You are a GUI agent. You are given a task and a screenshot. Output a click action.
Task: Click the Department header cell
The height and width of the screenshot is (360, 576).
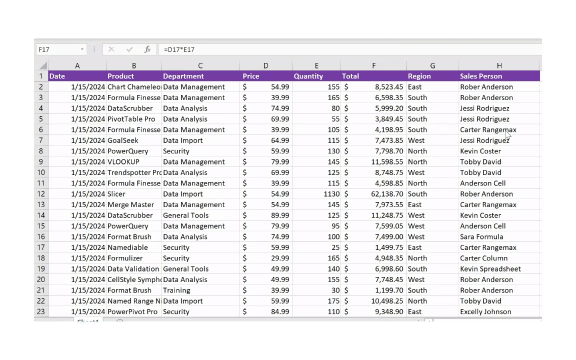pyautogui.click(x=201, y=76)
